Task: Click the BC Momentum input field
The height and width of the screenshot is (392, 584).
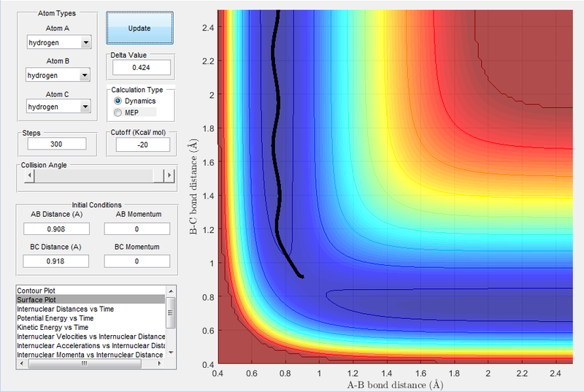Action: tap(137, 261)
